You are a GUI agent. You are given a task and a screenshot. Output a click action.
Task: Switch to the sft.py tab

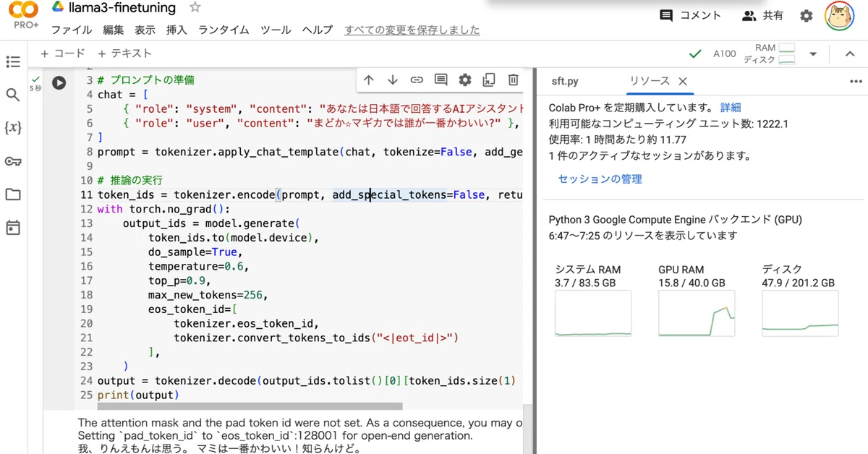click(x=565, y=82)
